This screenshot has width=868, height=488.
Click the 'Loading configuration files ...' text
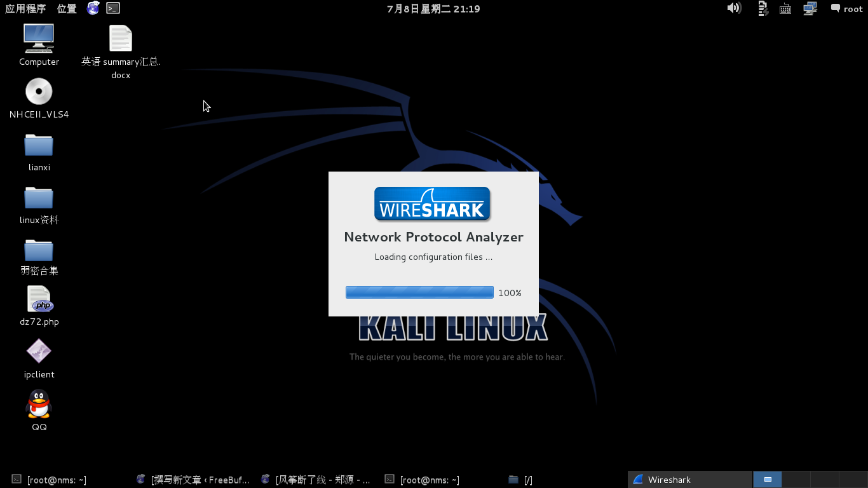(433, 257)
